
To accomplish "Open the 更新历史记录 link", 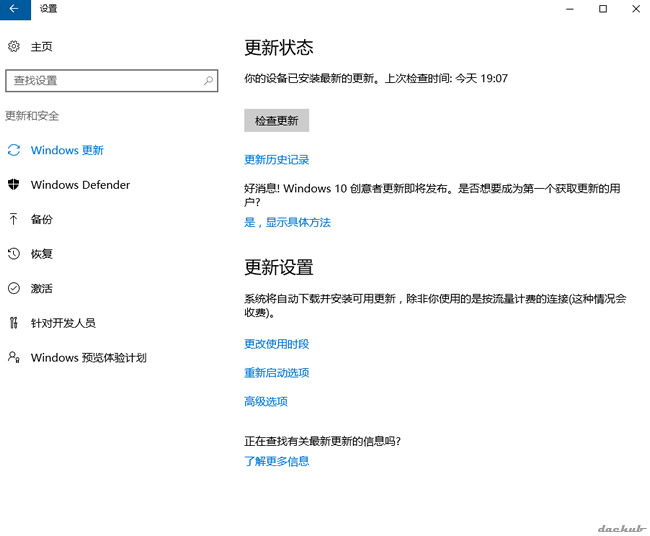I will pyautogui.click(x=276, y=160).
